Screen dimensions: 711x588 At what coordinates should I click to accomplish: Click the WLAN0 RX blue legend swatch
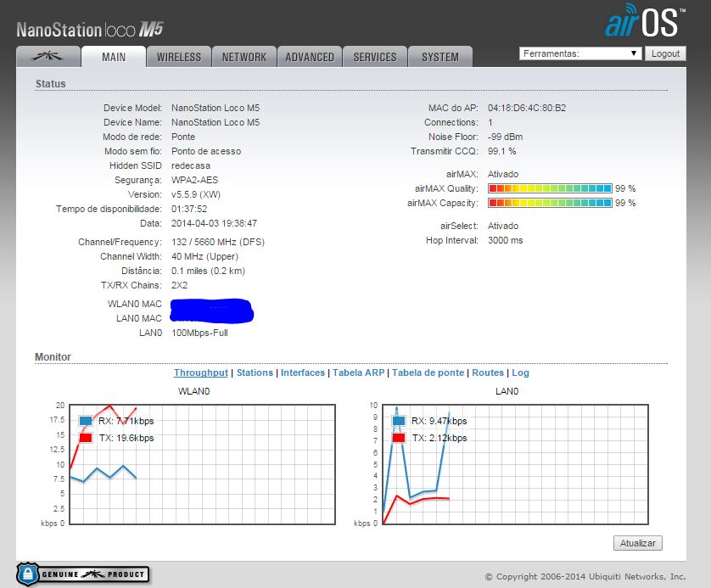coord(86,421)
